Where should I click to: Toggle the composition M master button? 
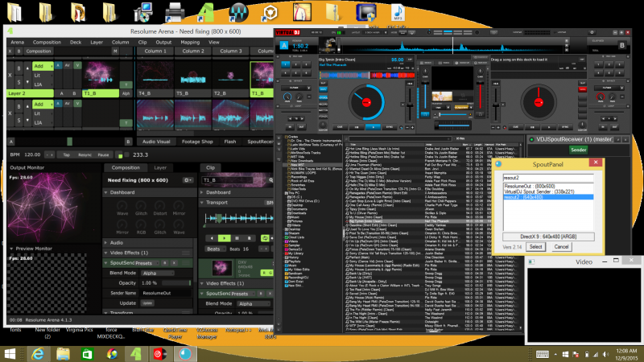[x=115, y=51]
